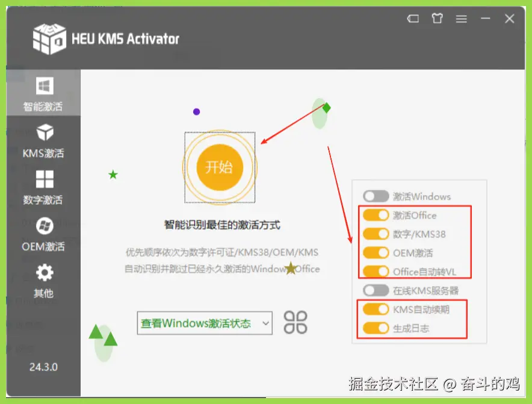This screenshot has height=404, width=532.
Task: Disable the 数字/KMS38 toggle
Action: [x=376, y=234]
